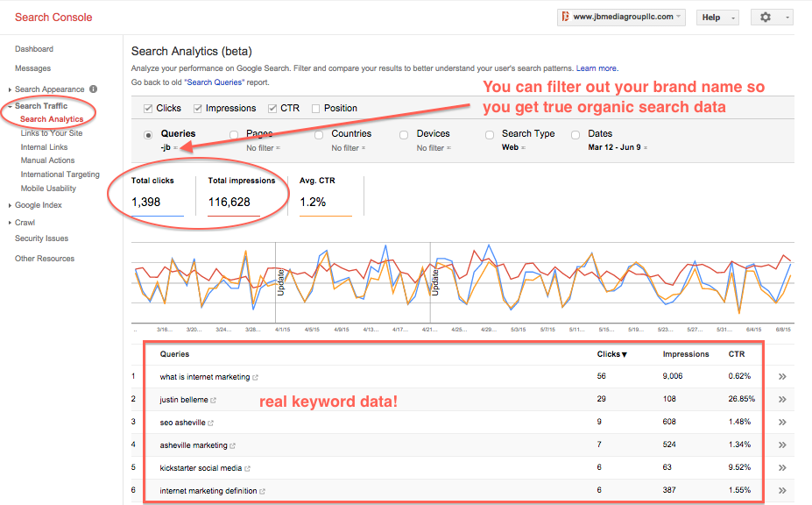Go back to old "Search Queries" report
The height and width of the screenshot is (505, 812).
coord(214,82)
